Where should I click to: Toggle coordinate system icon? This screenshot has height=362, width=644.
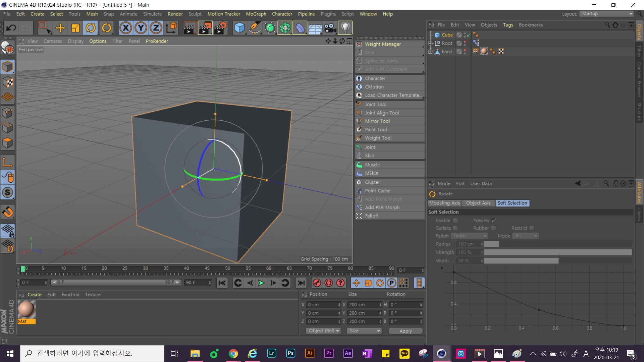tap(171, 28)
